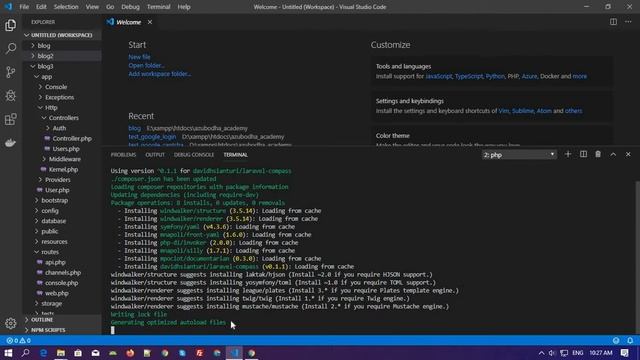Open the Manage gear in activity bar
The width and height of the screenshot is (640, 360).
click(11, 323)
